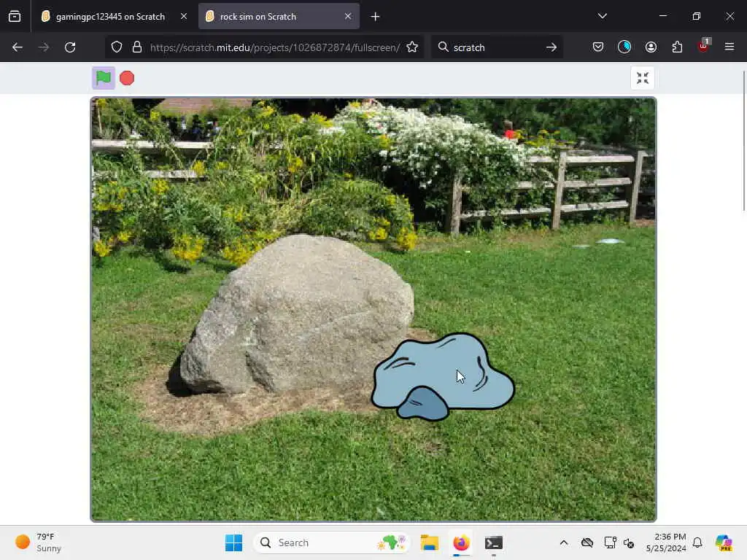Go forward to the next page
The height and width of the screenshot is (560, 747).
[44, 47]
